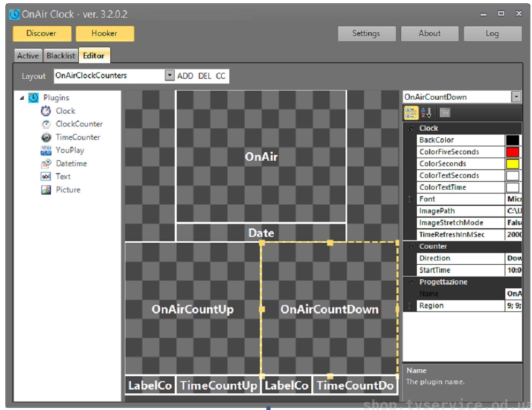Screen dimensions: 532x410
Task: Click ADD to create a layout
Action: pyautogui.click(x=185, y=76)
